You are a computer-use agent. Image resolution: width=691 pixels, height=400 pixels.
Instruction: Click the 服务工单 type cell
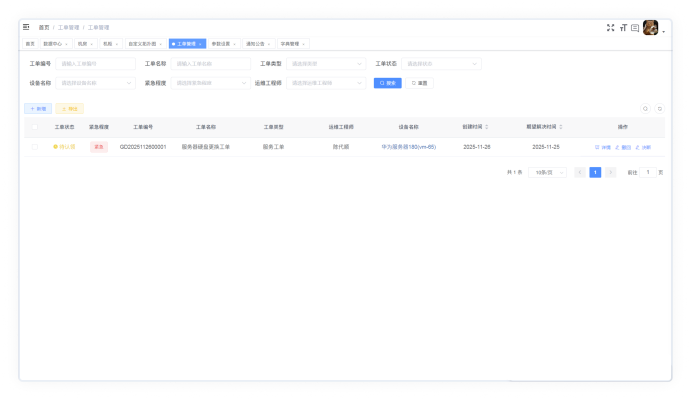click(273, 147)
